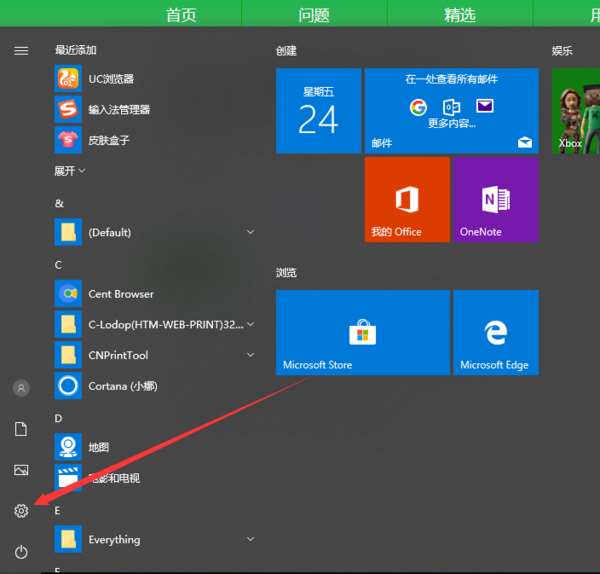
Task: Open the Xbox tile
Action: pos(576,111)
